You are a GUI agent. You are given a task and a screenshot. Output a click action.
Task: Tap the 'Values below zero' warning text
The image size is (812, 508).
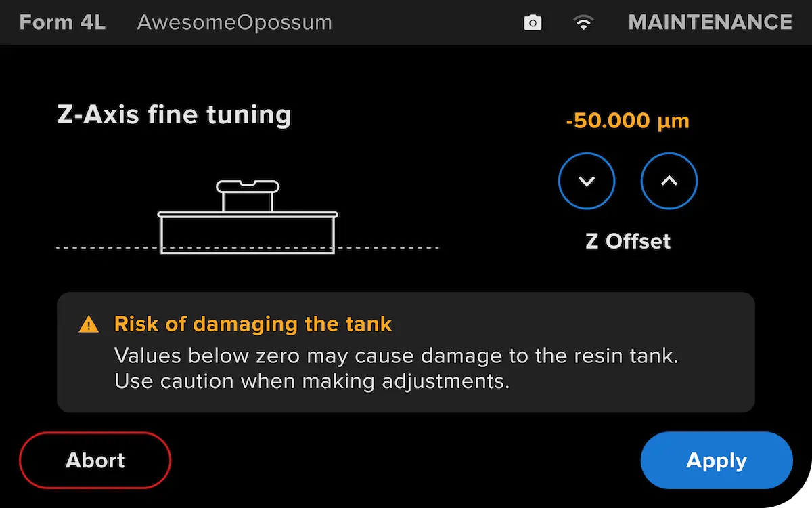point(396,356)
